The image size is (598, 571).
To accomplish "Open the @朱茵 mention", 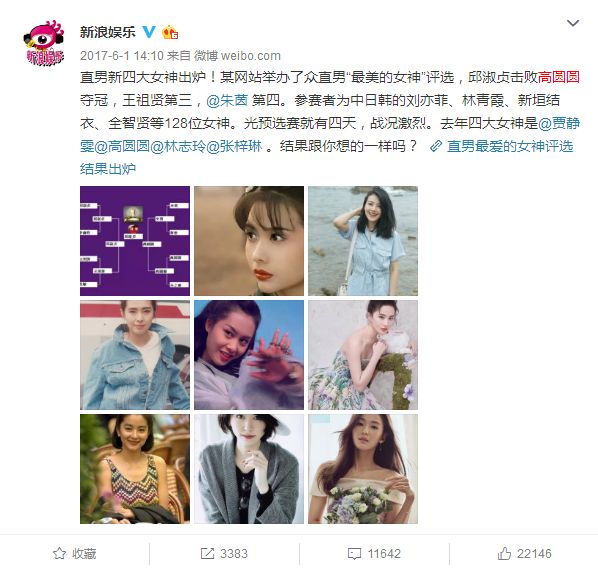I will point(227,100).
